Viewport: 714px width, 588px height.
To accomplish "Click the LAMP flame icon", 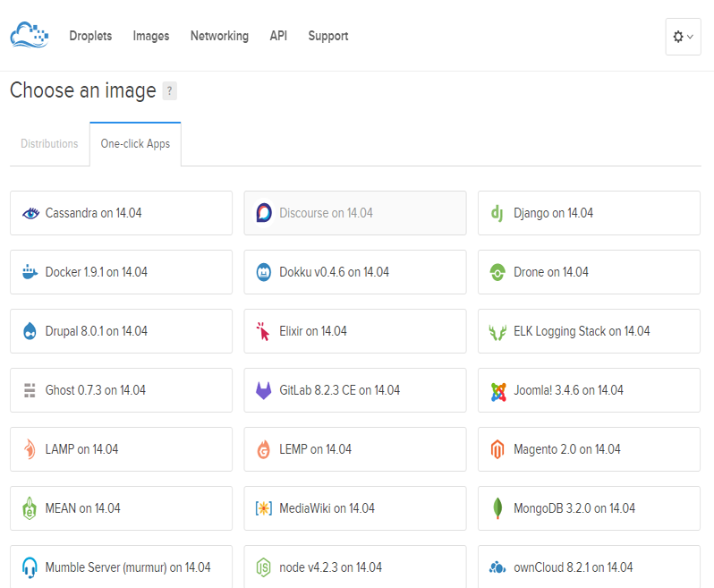I will point(30,449).
